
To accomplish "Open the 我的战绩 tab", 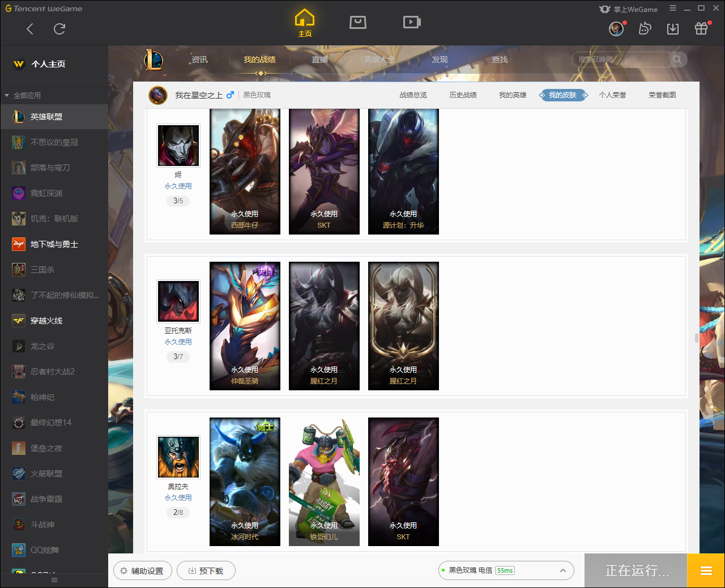I will [259, 59].
